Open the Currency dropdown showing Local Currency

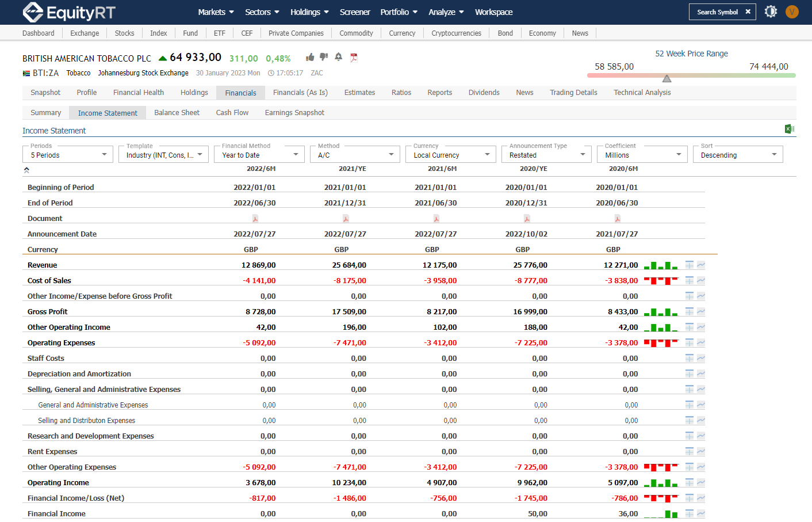pyautogui.click(x=451, y=154)
